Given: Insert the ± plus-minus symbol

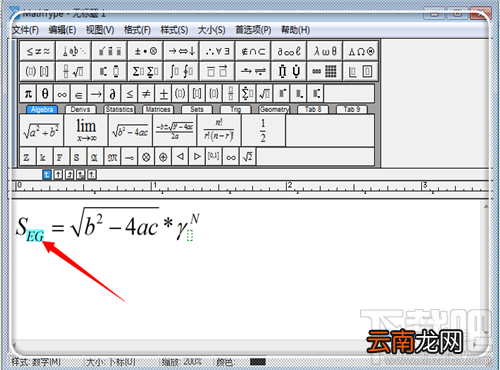Looking at the screenshot, I should coord(163,94).
